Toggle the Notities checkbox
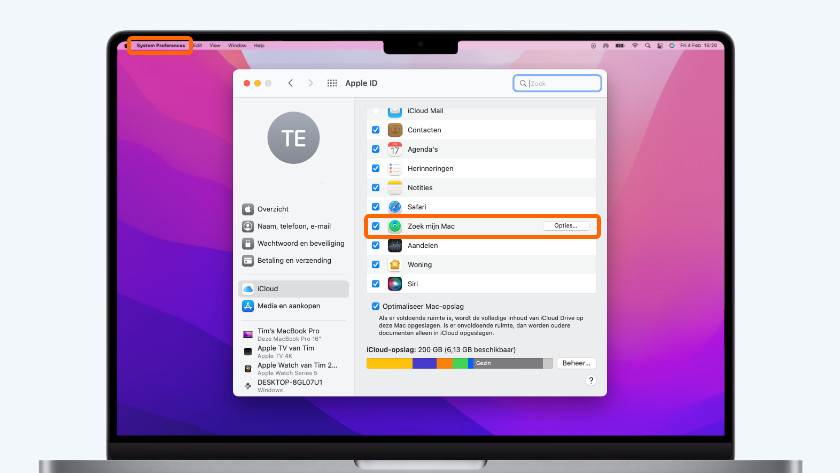This screenshot has width=840, height=473. (376, 187)
